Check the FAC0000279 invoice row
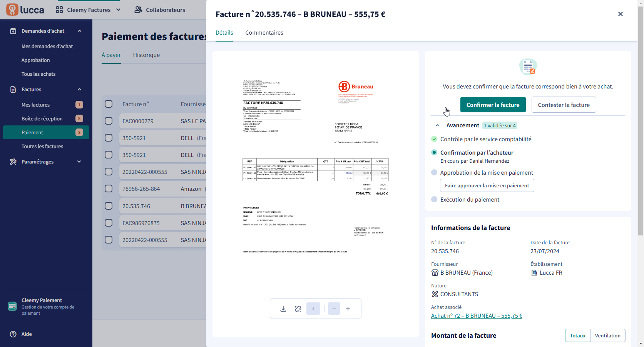Screen dimensions: 644x347 [x=109, y=121]
